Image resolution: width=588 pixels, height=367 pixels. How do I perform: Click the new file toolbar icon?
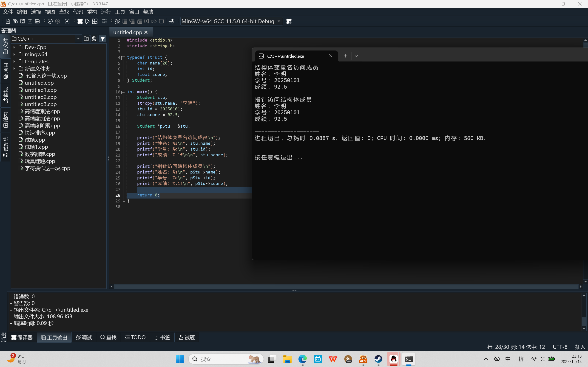click(8, 21)
